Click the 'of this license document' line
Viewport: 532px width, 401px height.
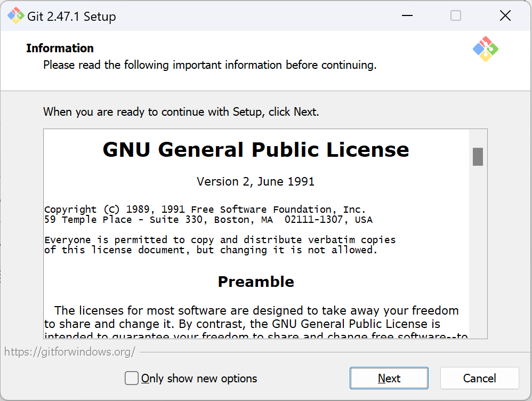pyautogui.click(x=211, y=250)
